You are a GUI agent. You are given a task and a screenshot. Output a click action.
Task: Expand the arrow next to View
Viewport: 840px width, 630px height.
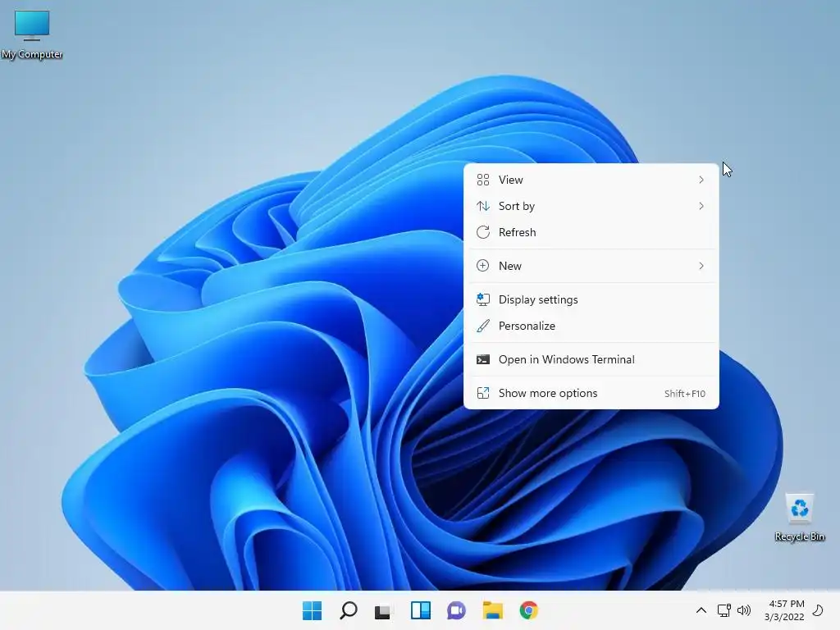(701, 180)
